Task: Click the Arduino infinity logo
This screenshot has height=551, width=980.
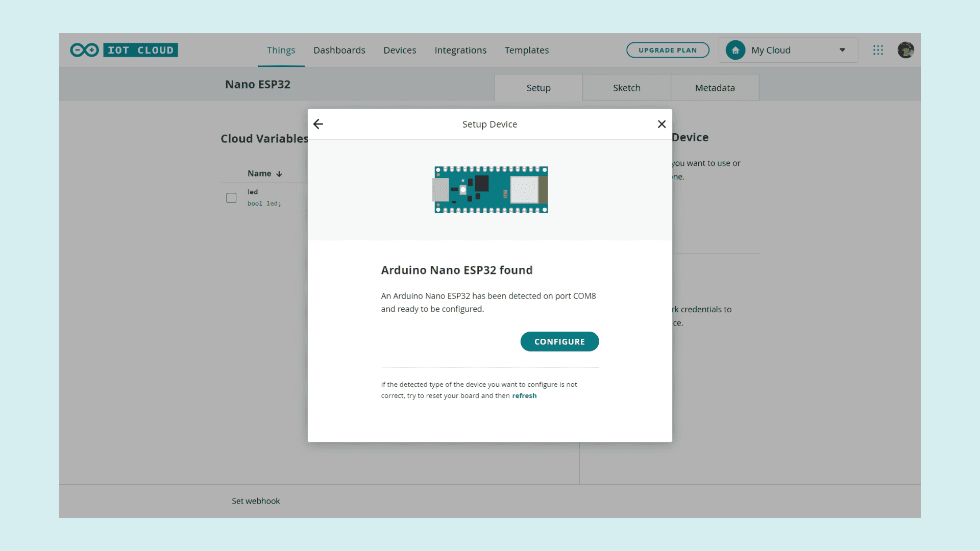Action: [x=85, y=50]
